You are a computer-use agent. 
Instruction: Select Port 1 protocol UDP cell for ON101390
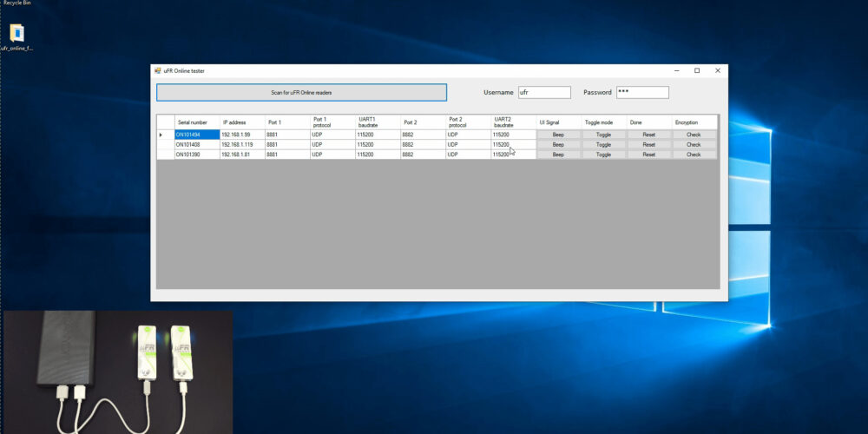(332, 155)
